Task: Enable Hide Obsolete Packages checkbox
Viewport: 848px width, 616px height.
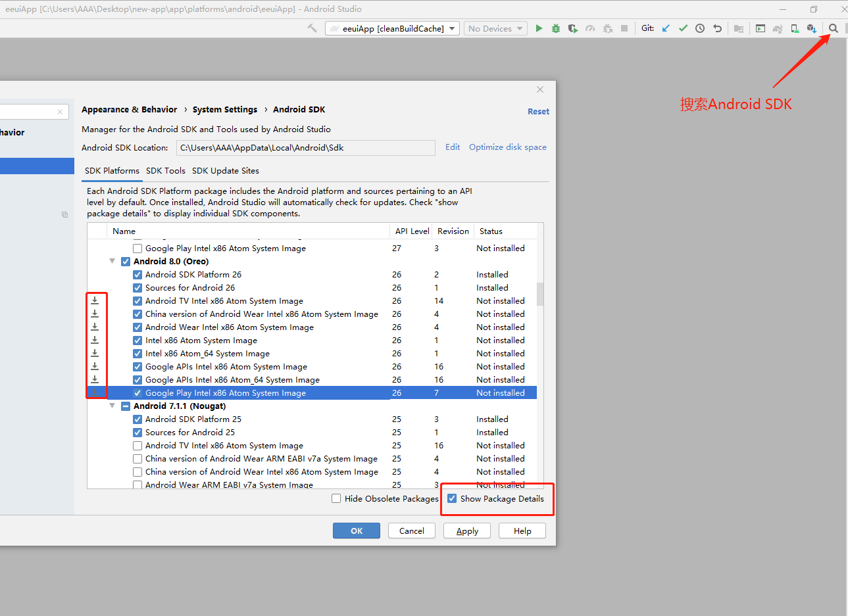Action: pos(336,498)
